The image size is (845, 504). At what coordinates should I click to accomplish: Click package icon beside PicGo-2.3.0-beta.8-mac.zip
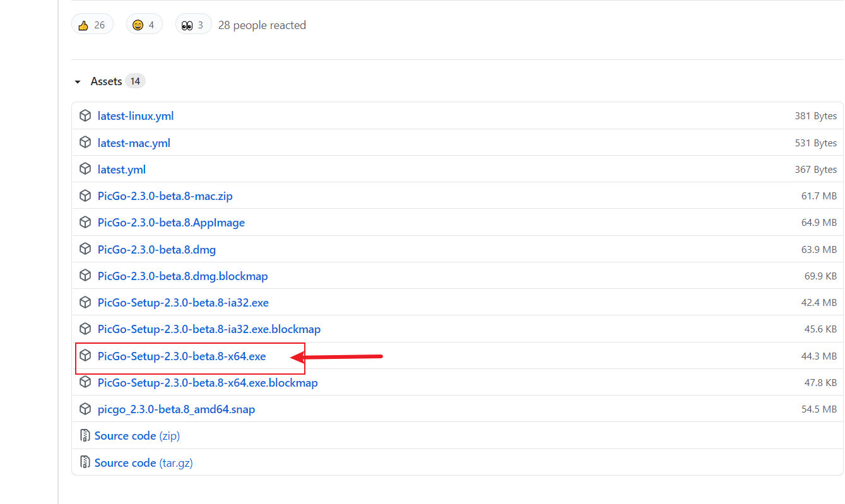coord(85,196)
